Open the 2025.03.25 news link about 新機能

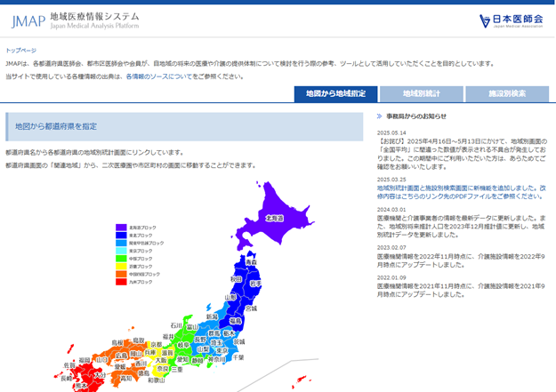(x=462, y=192)
